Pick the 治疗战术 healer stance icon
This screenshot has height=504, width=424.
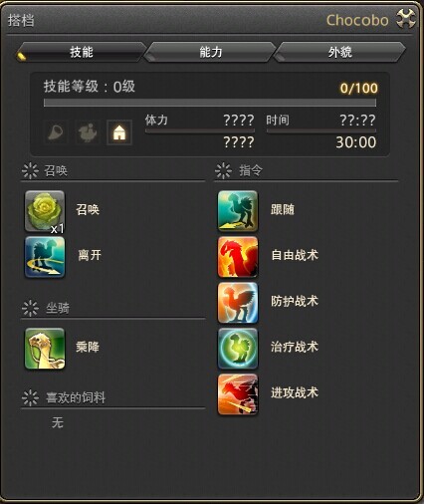238,349
